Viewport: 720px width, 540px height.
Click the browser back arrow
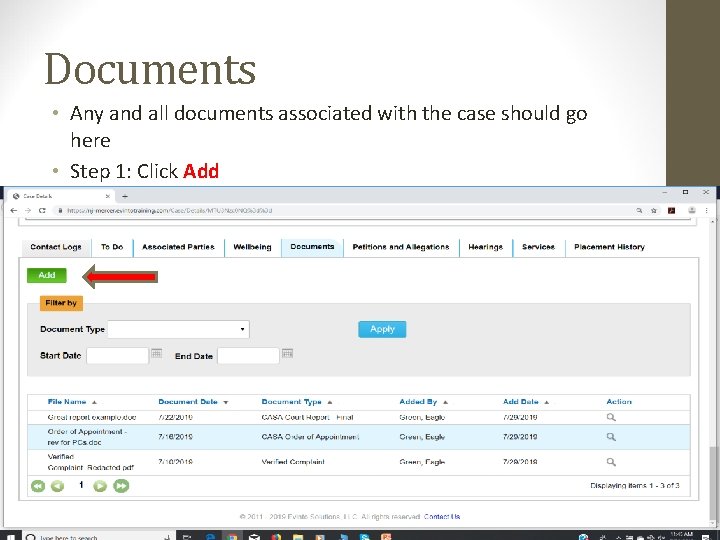[x=14, y=210]
